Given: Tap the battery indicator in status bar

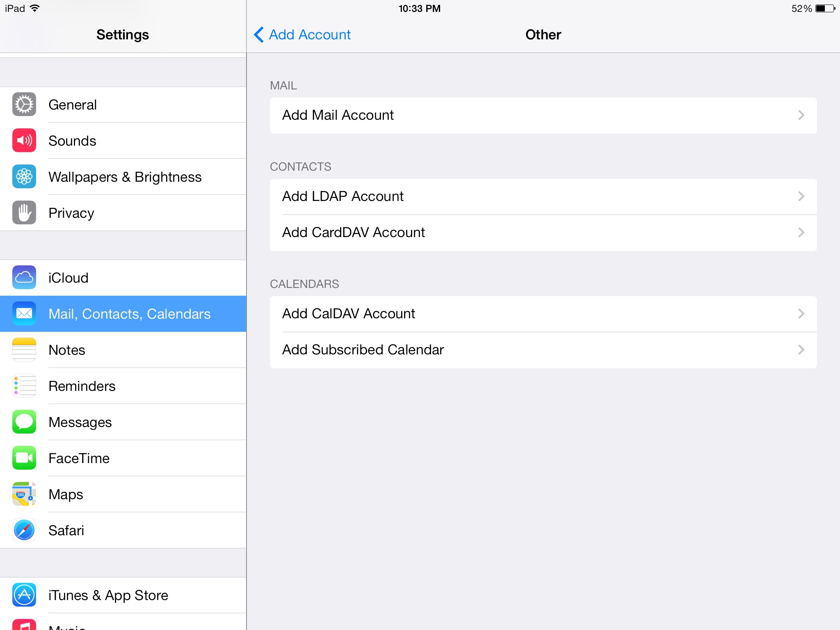Looking at the screenshot, I should coord(825,9).
